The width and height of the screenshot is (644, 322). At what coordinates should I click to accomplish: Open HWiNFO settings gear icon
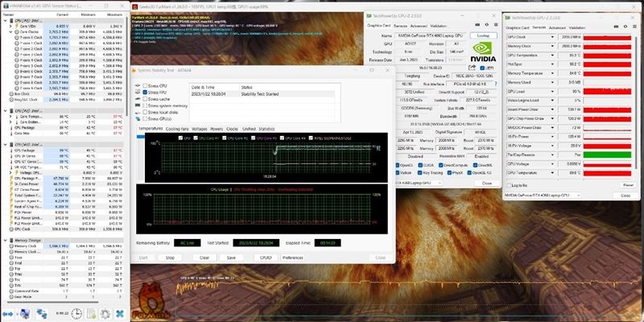tap(105, 314)
